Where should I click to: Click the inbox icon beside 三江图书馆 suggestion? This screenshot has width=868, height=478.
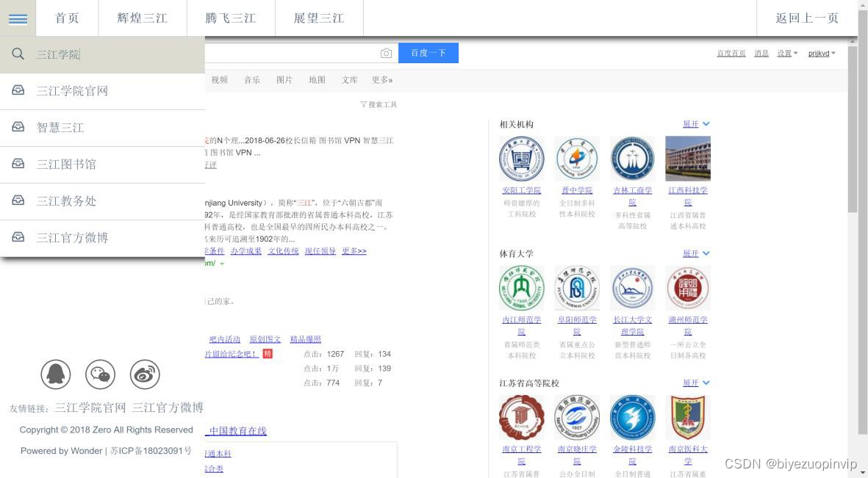[17, 164]
